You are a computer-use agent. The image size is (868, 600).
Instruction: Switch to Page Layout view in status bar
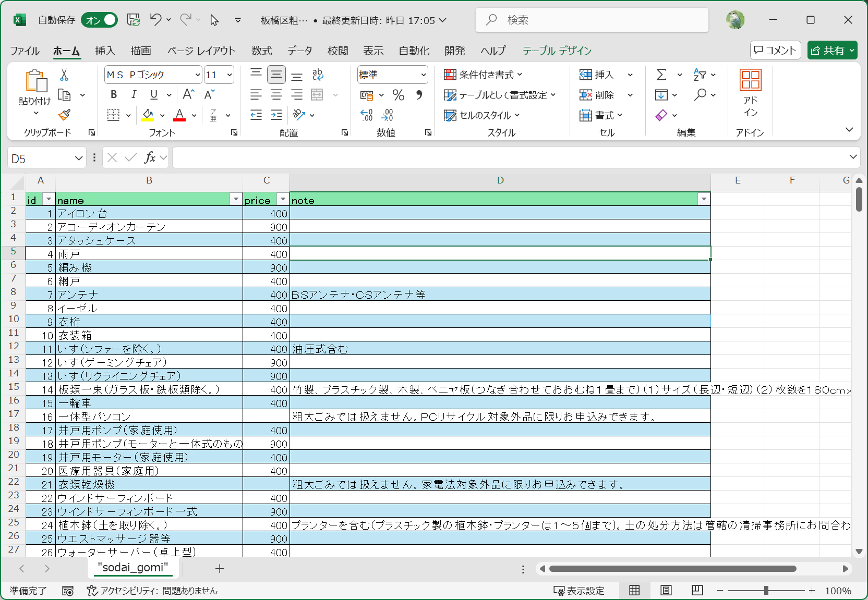(666, 591)
